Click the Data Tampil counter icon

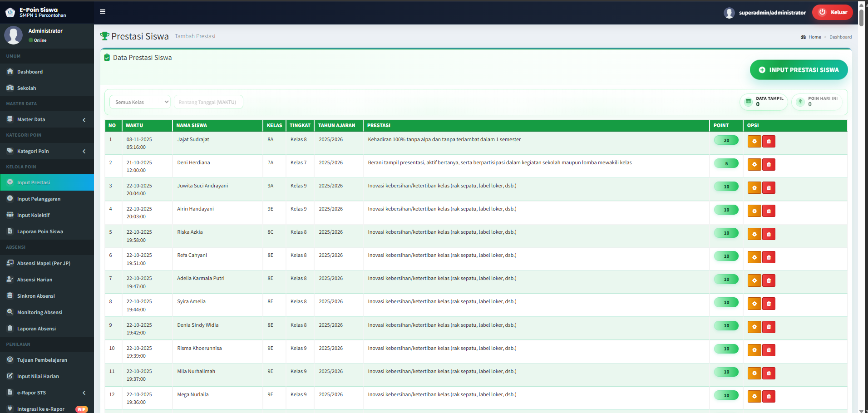tap(749, 102)
